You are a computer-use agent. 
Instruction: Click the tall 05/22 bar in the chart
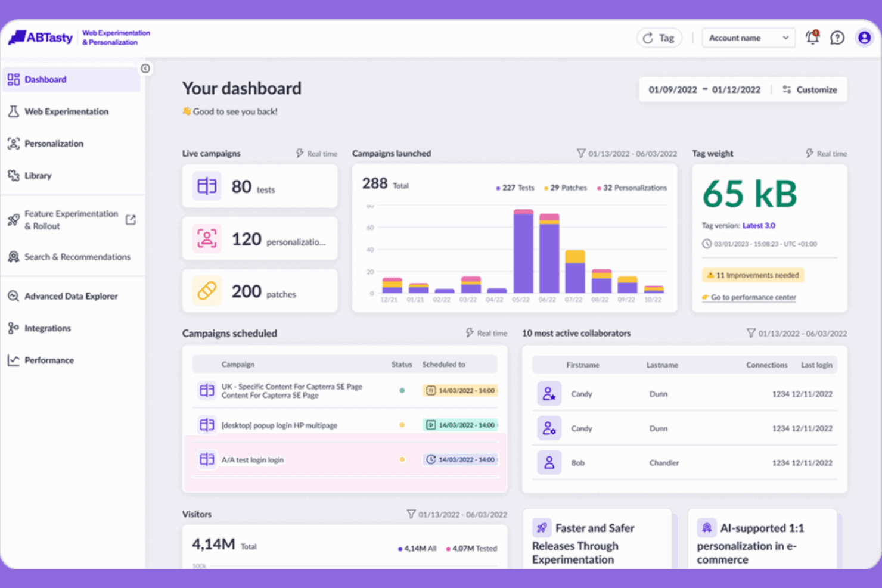pyautogui.click(x=523, y=251)
